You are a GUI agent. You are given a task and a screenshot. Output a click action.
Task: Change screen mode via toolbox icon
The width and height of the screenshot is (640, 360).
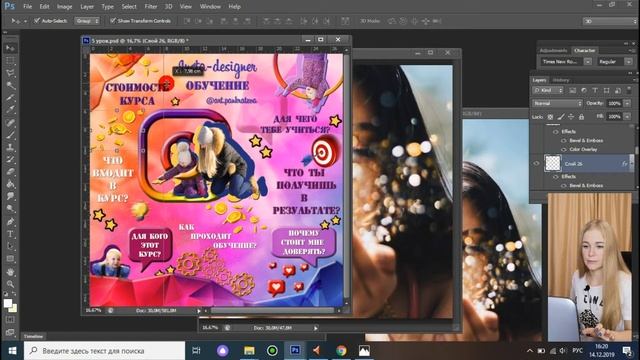[10, 332]
